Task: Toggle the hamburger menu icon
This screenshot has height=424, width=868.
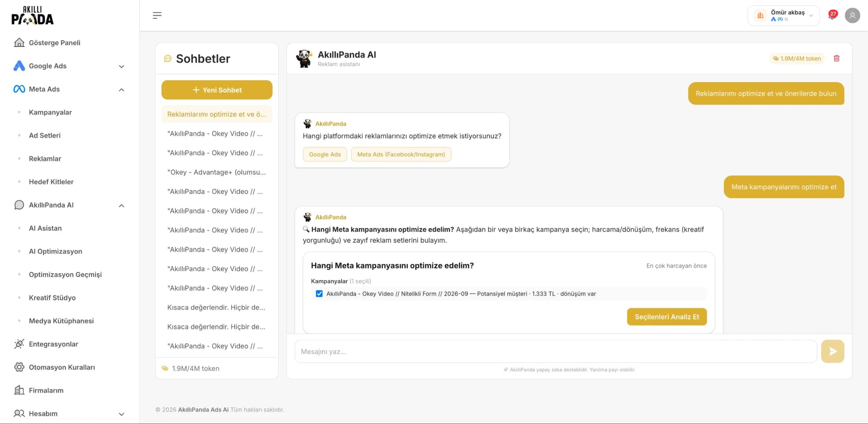Action: pos(157,15)
